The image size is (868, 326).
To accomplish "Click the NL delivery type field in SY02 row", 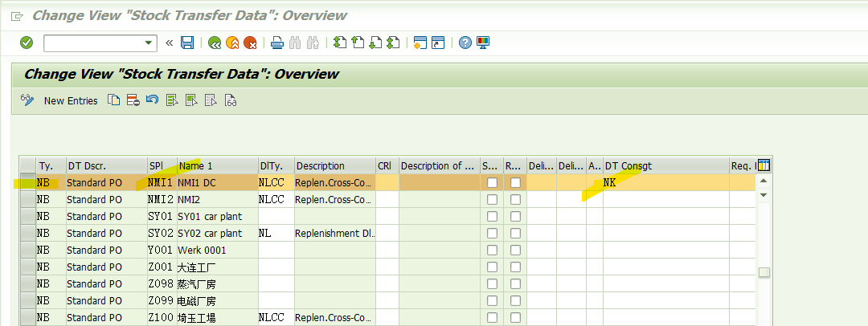I will [x=276, y=233].
